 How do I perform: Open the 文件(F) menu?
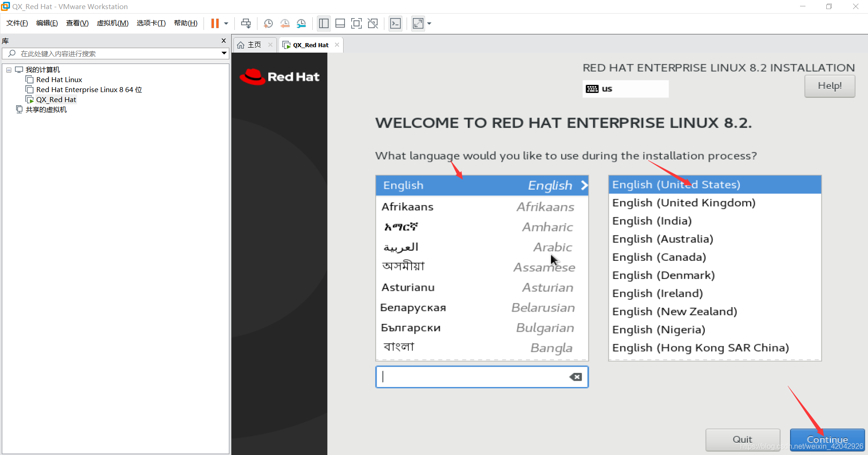coord(17,23)
